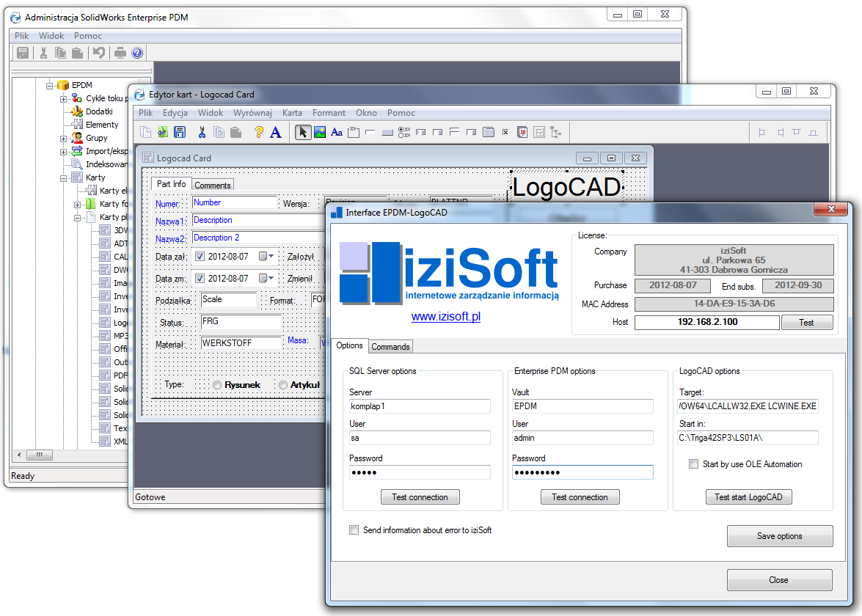This screenshot has height=616, width=862.
Task: Save the card with the blue floppy icon
Action: pos(180,132)
